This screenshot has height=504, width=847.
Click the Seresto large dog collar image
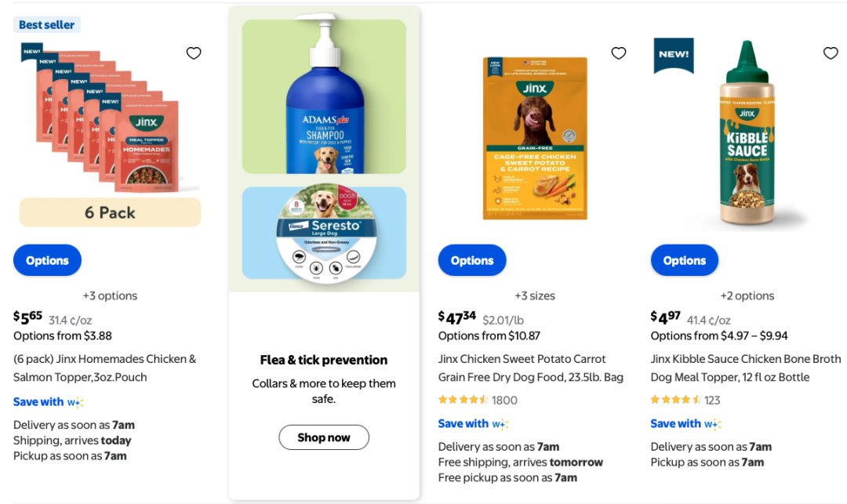323,233
